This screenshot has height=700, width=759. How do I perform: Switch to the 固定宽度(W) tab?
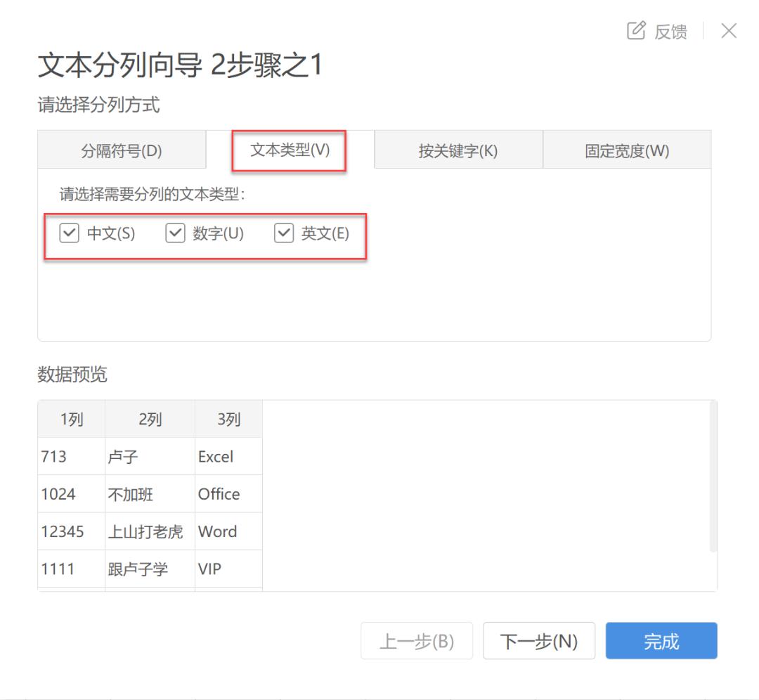(625, 150)
